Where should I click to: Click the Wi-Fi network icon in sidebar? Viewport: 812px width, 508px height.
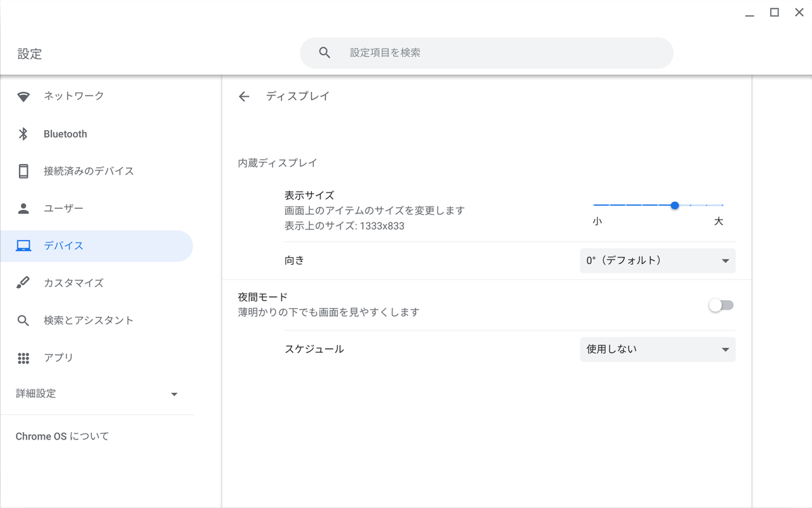(x=24, y=97)
